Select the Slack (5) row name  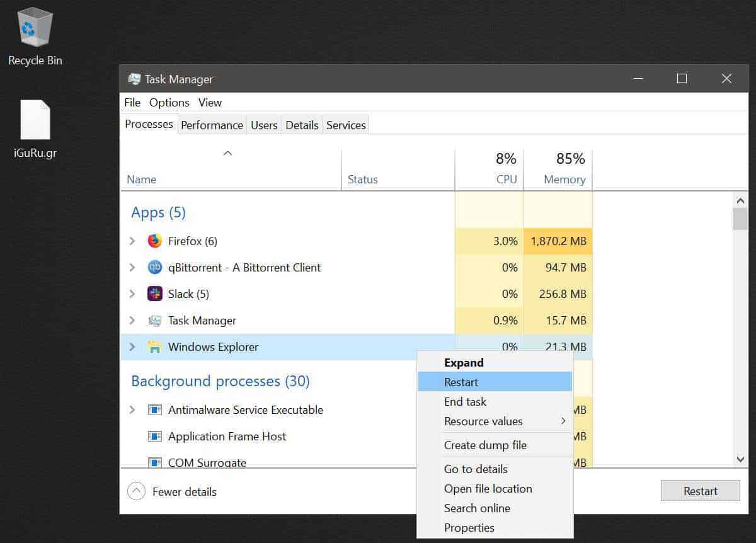tap(188, 294)
